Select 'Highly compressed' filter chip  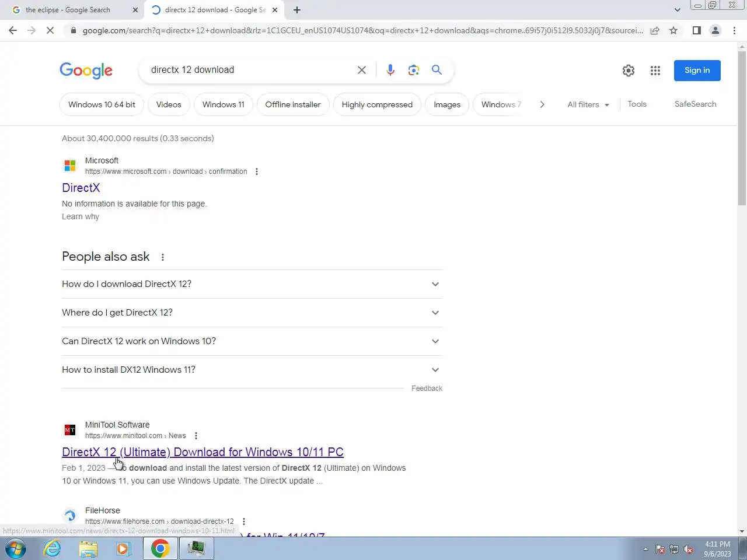click(377, 104)
